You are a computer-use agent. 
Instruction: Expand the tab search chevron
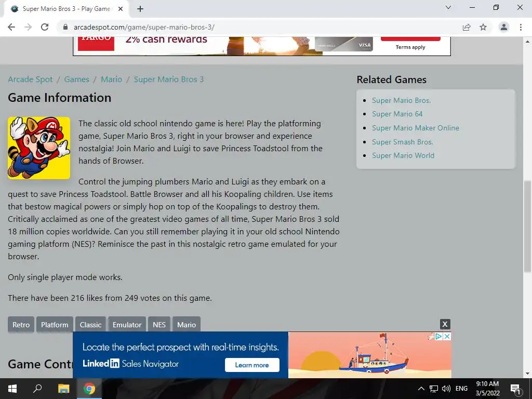point(448,7)
